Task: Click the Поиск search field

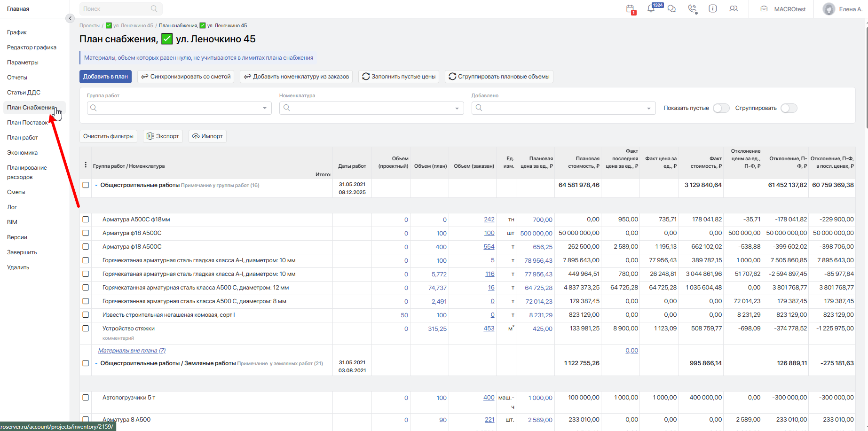Action: tap(120, 9)
